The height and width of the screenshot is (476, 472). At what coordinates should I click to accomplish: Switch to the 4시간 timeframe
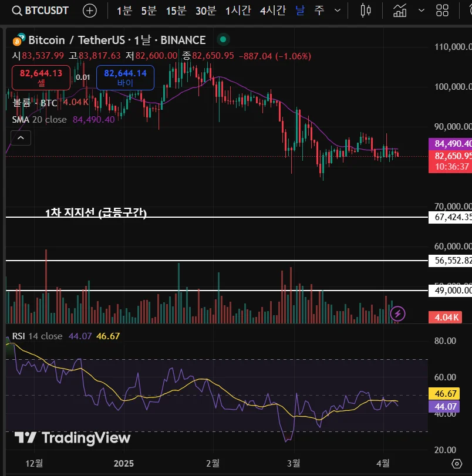point(272,11)
